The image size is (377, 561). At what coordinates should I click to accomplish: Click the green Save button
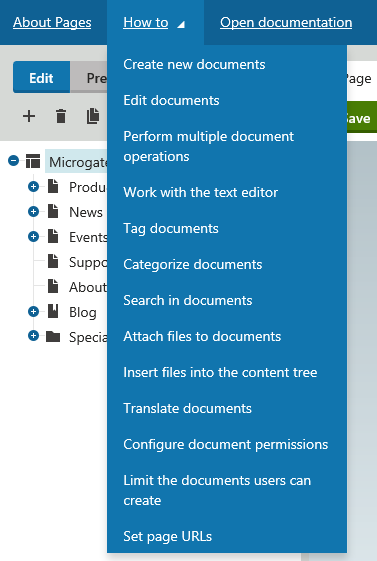coord(362,117)
